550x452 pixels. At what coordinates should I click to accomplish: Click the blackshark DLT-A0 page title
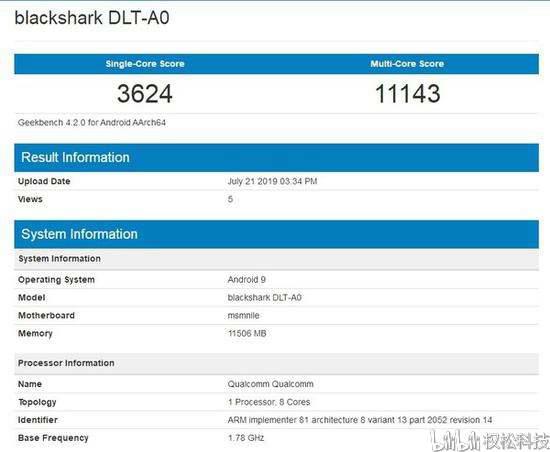tap(92, 18)
